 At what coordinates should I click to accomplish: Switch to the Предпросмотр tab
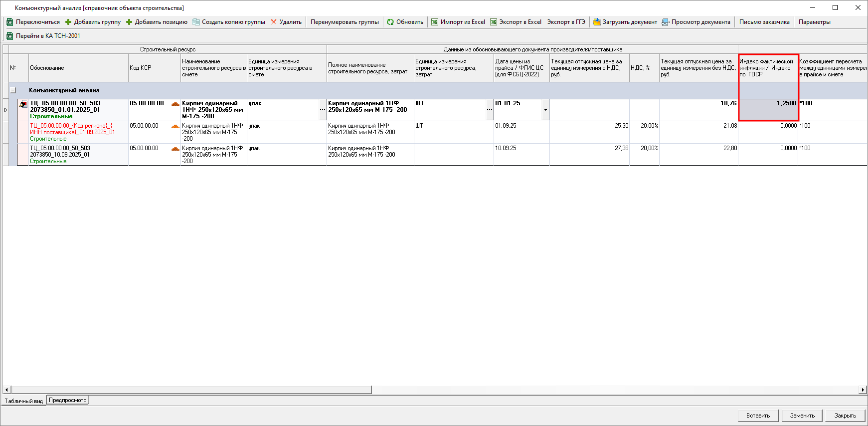(x=68, y=400)
